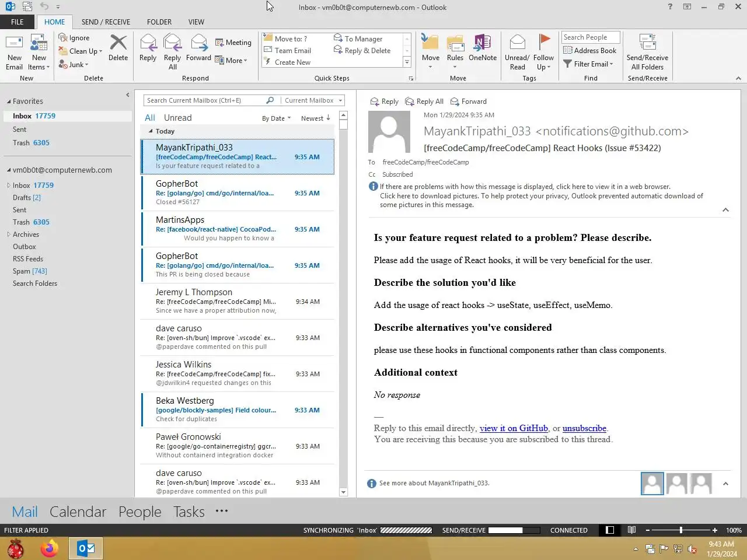Open Clean Up options

click(81, 51)
